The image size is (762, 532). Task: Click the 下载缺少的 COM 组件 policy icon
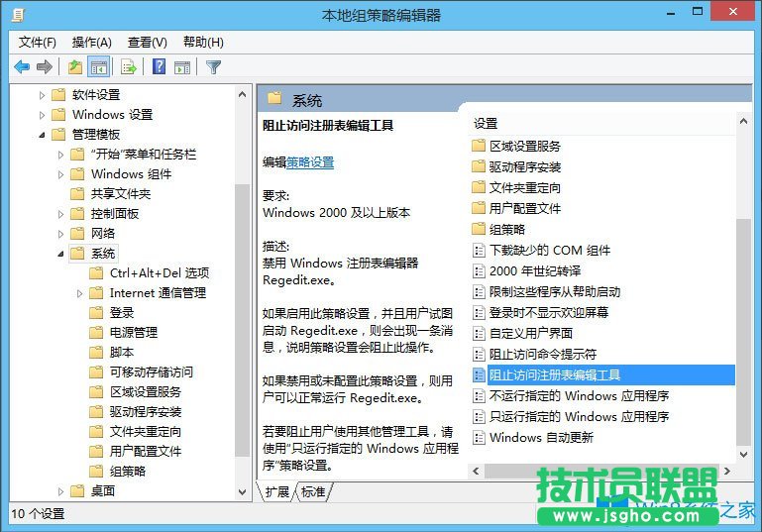click(479, 251)
